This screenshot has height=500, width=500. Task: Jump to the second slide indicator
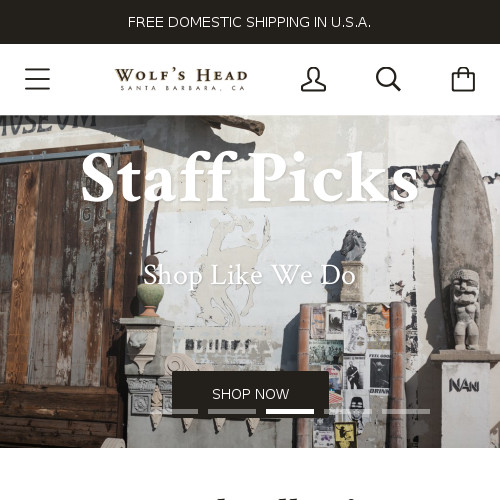232,412
